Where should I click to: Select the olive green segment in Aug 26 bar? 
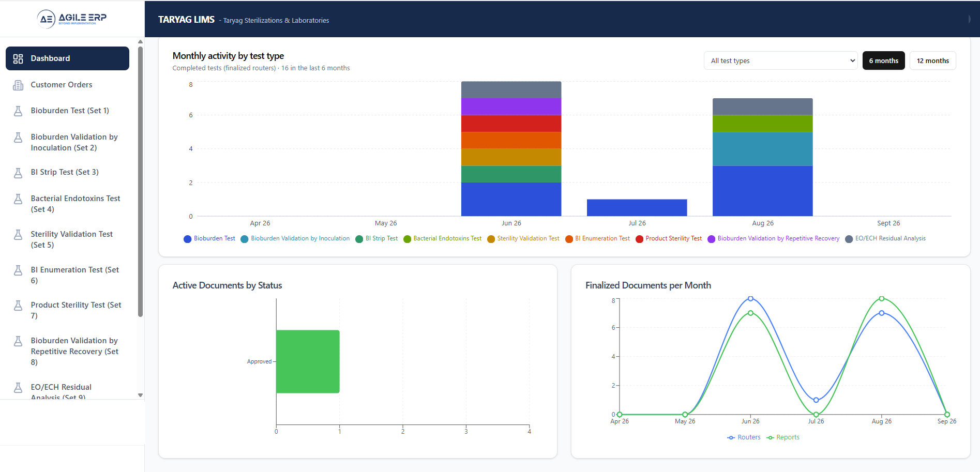click(x=762, y=124)
